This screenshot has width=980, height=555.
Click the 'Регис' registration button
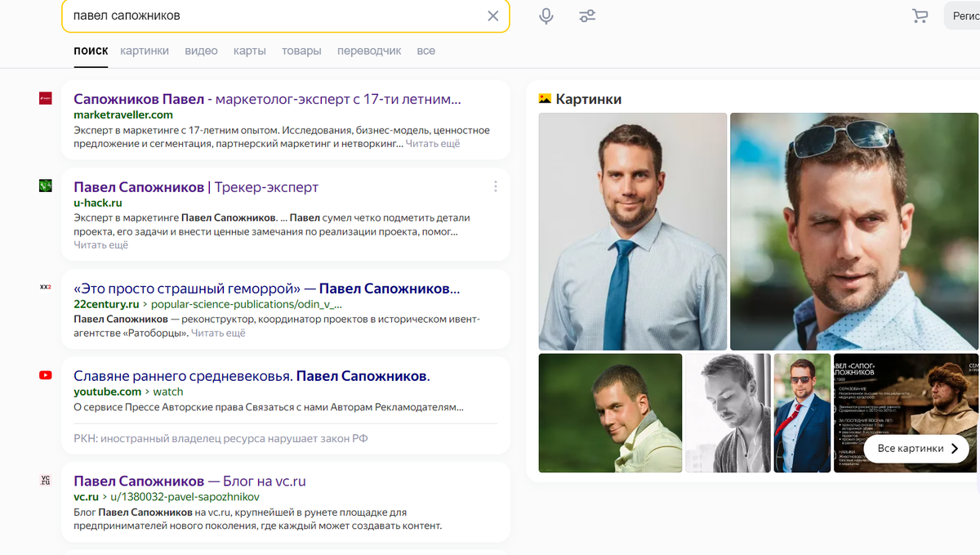tap(961, 16)
